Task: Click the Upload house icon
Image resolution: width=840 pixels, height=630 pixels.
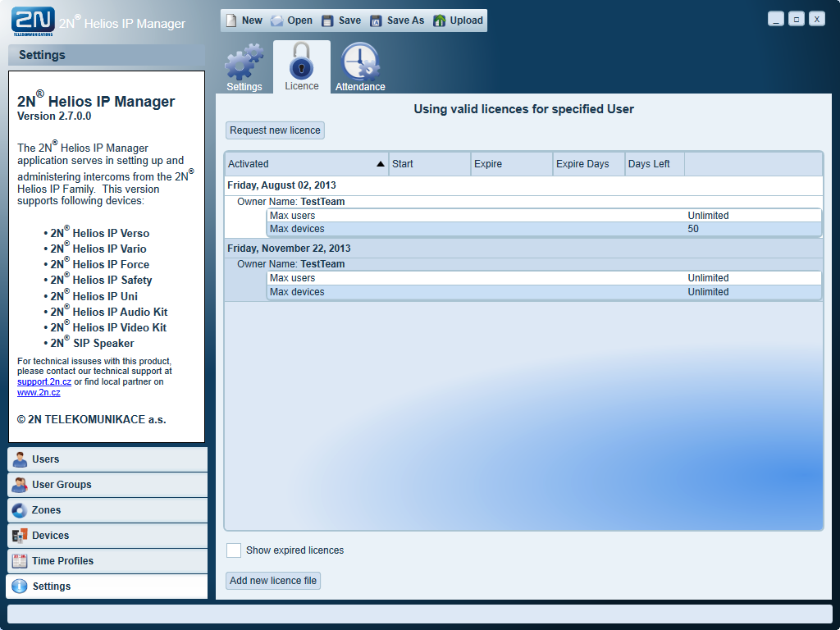Action: tap(440, 21)
